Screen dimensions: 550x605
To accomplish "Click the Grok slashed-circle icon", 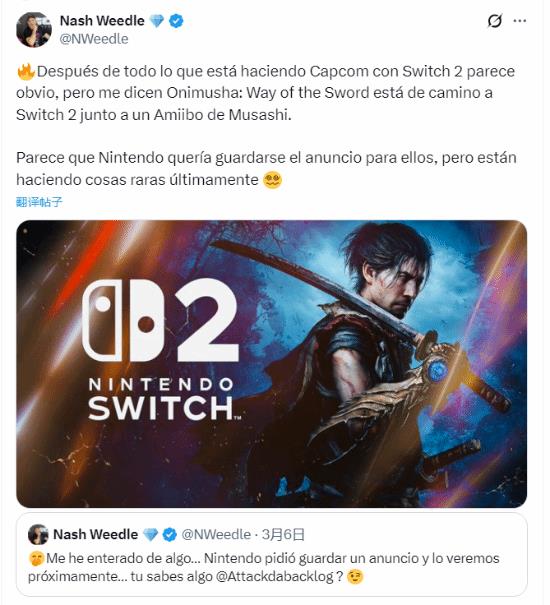I will [494, 20].
